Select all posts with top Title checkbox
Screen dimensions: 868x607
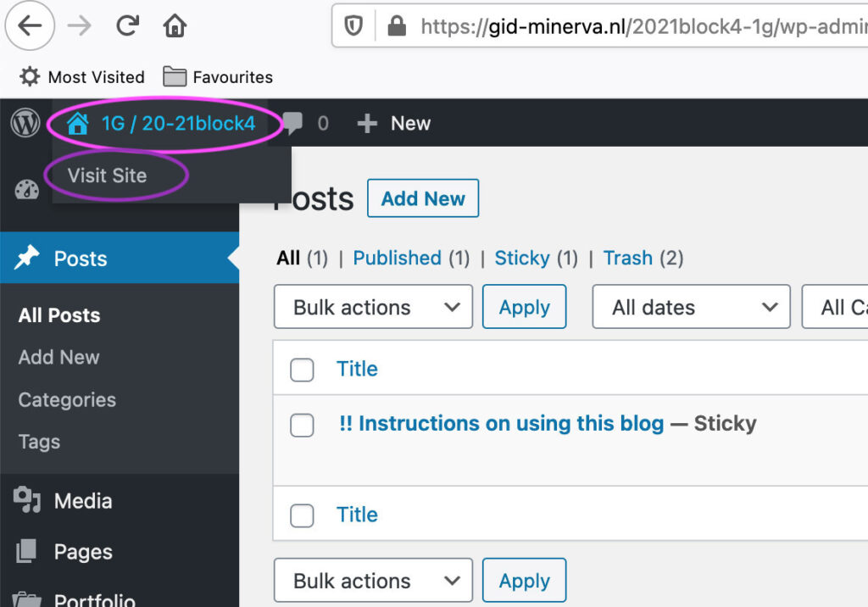(302, 370)
